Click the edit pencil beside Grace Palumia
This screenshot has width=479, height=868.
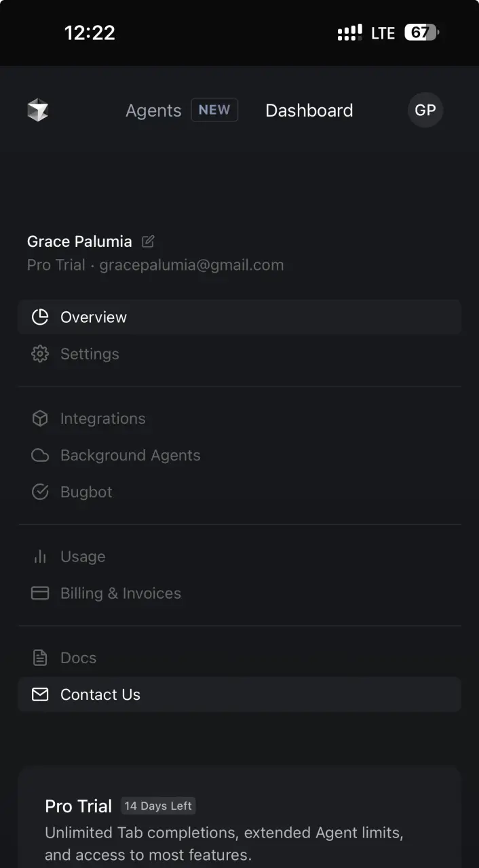point(148,241)
